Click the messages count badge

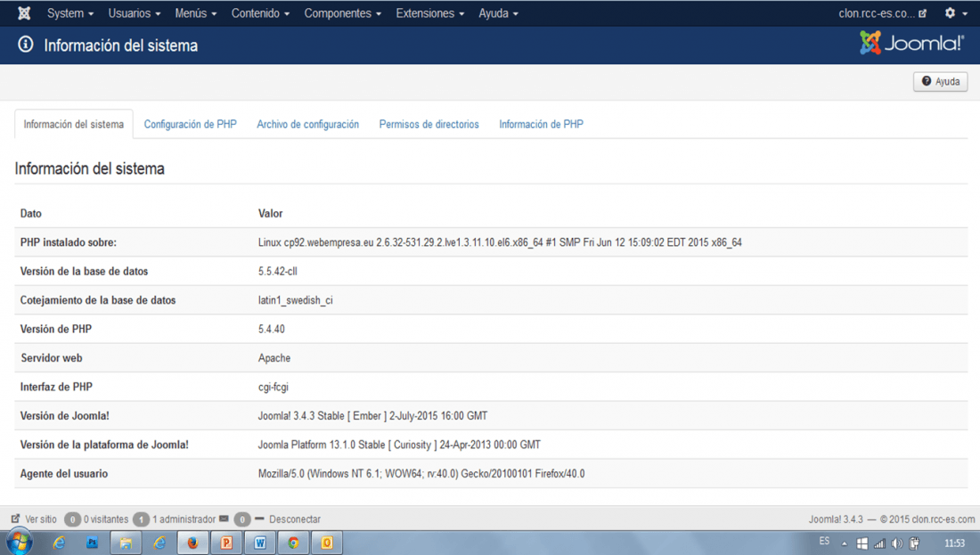241,519
